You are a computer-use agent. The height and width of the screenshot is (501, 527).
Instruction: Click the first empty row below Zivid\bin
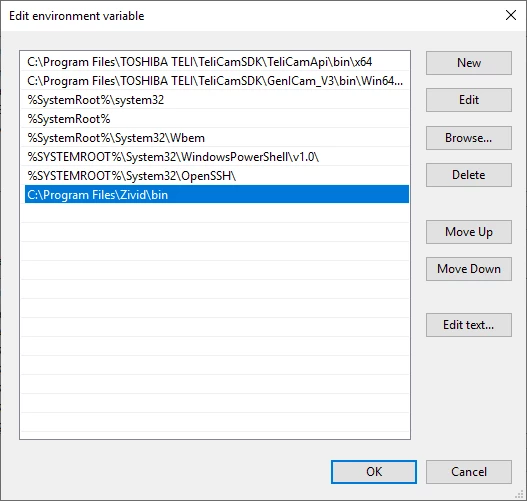click(x=217, y=213)
